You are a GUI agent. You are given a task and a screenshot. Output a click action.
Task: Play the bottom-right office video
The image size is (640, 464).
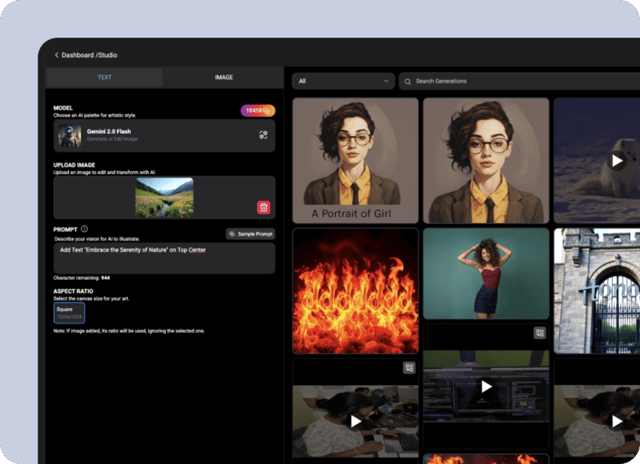616,421
